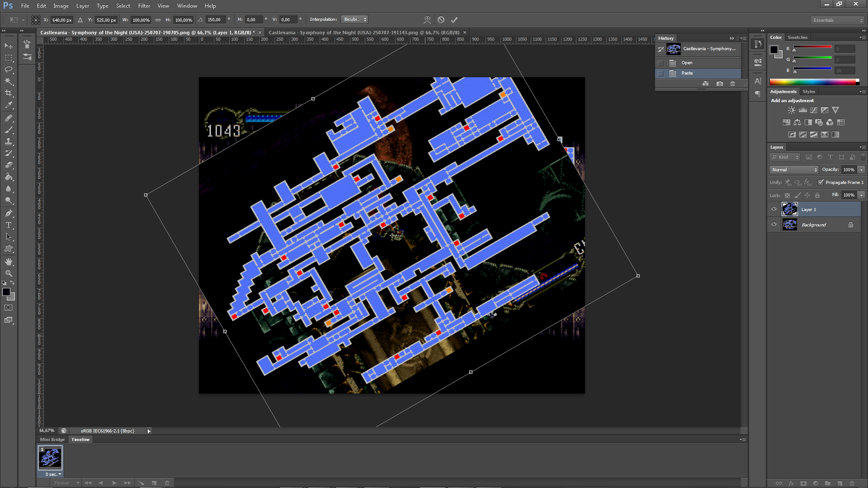The height and width of the screenshot is (488, 868).
Task: Switch to warp mode icon
Action: click(x=427, y=20)
